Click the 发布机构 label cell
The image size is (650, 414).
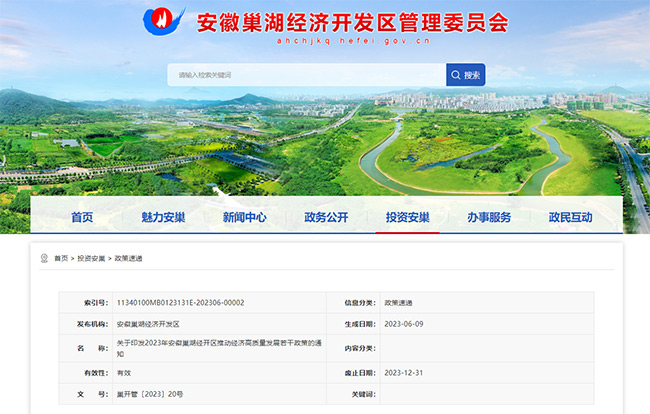point(86,324)
